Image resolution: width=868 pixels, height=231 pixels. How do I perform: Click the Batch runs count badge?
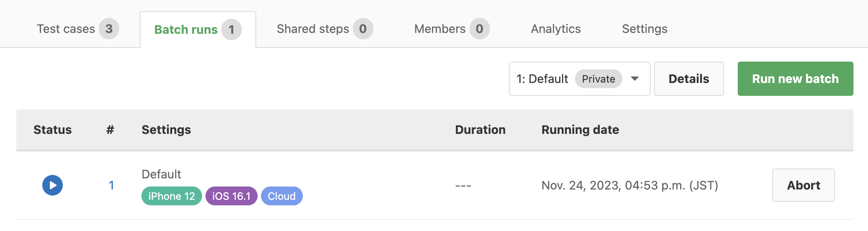(x=232, y=30)
